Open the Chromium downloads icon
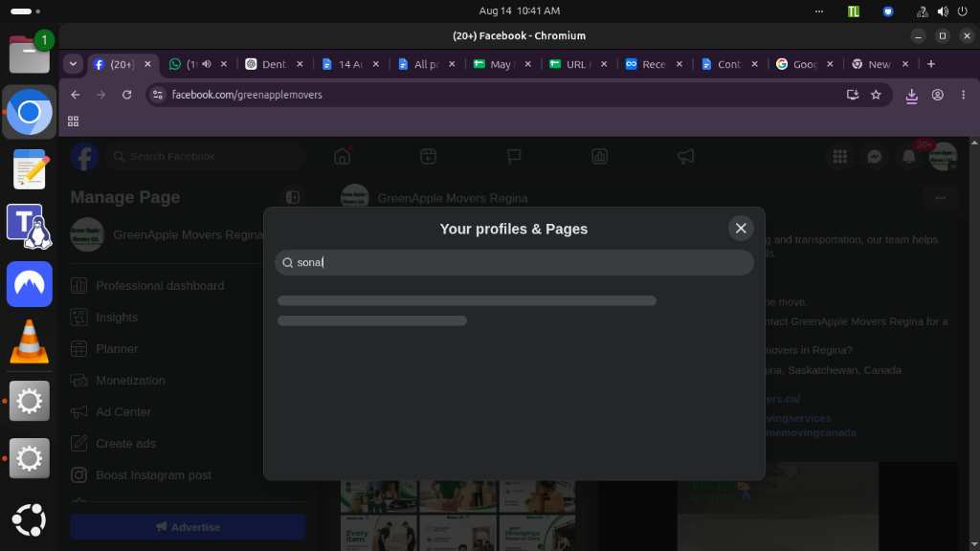Viewport: 980px width, 551px height. (x=911, y=95)
